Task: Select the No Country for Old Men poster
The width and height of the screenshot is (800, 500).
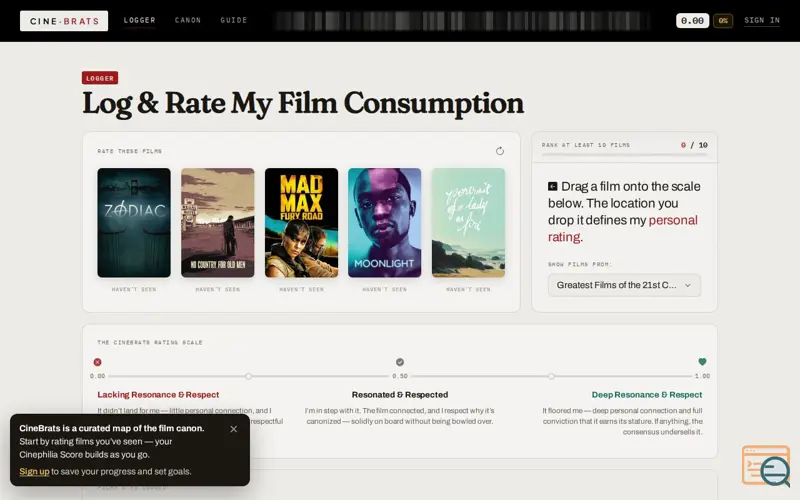Action: tap(218, 223)
